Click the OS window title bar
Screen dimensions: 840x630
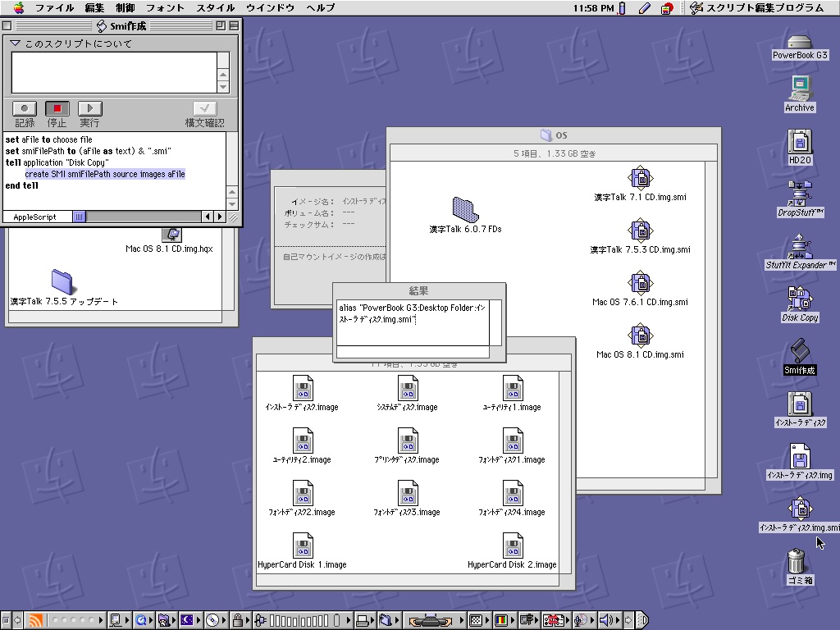point(554,135)
